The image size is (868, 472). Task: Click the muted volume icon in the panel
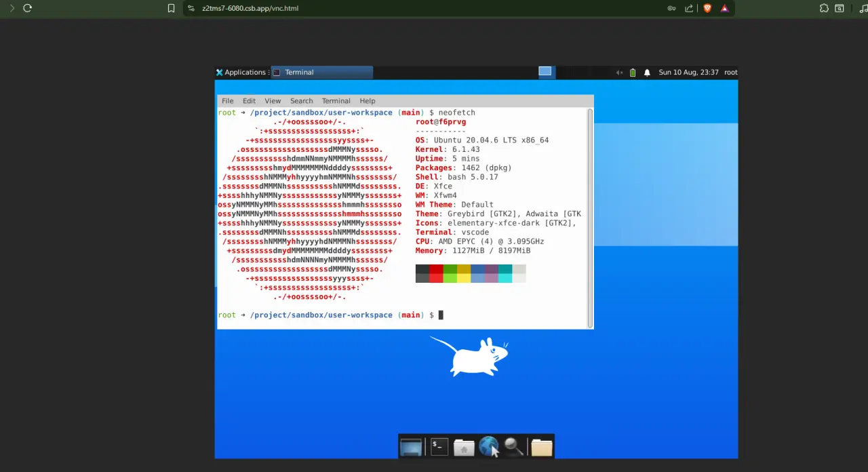(619, 73)
